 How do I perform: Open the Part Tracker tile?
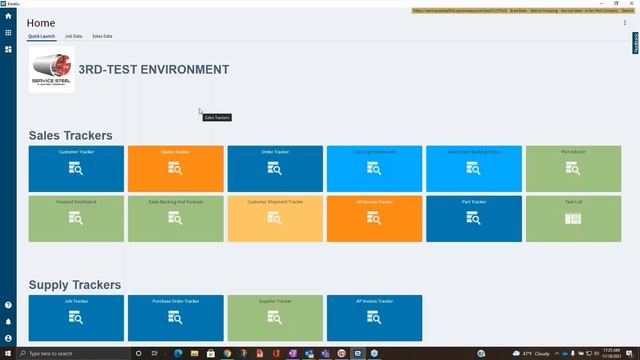(x=474, y=219)
